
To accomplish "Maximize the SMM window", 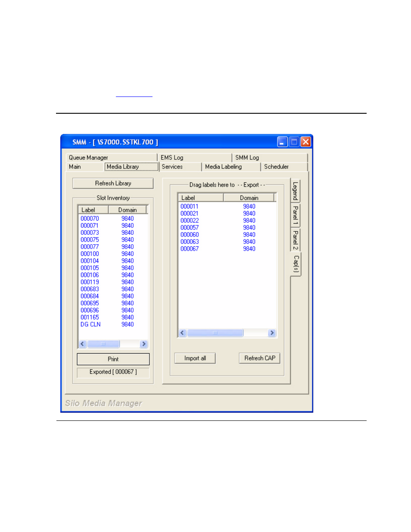I will (294, 142).
